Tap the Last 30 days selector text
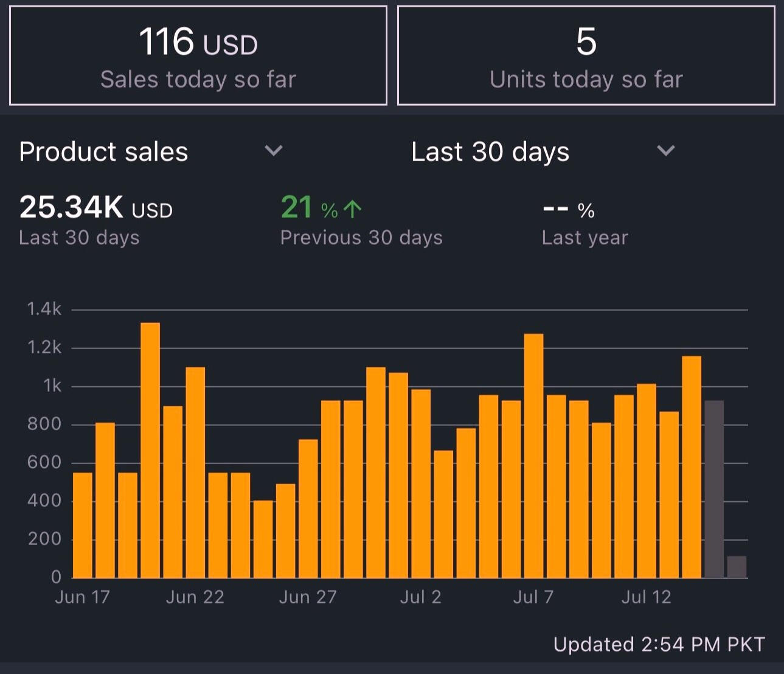 (490, 151)
